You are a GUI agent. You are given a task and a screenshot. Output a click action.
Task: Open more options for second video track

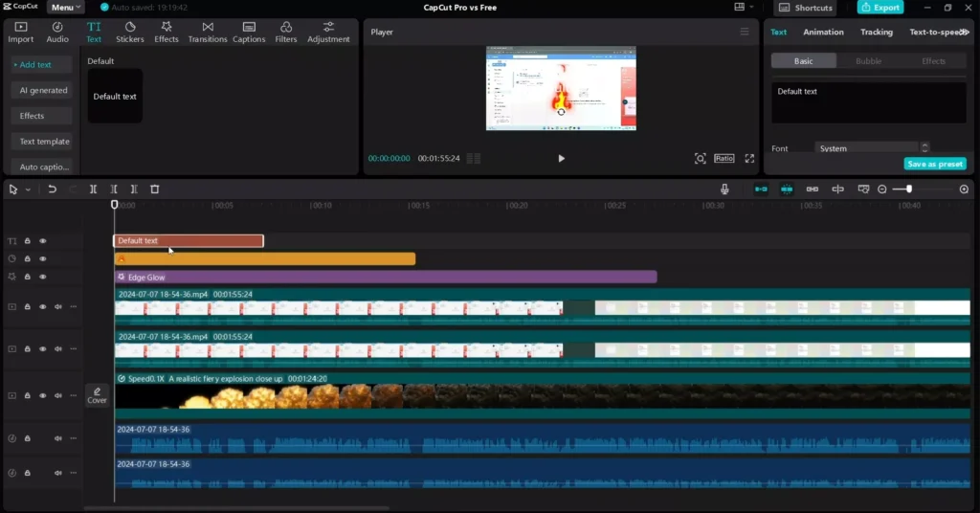coord(73,348)
